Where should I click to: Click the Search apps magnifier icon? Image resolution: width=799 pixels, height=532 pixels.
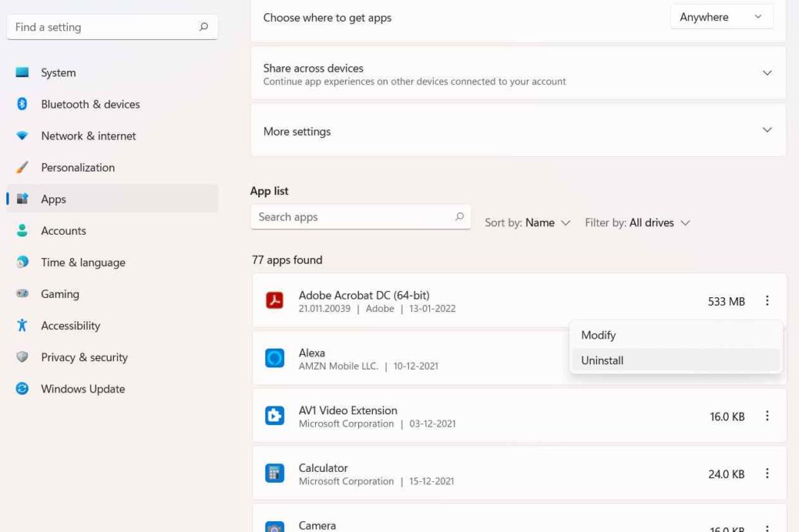459,217
